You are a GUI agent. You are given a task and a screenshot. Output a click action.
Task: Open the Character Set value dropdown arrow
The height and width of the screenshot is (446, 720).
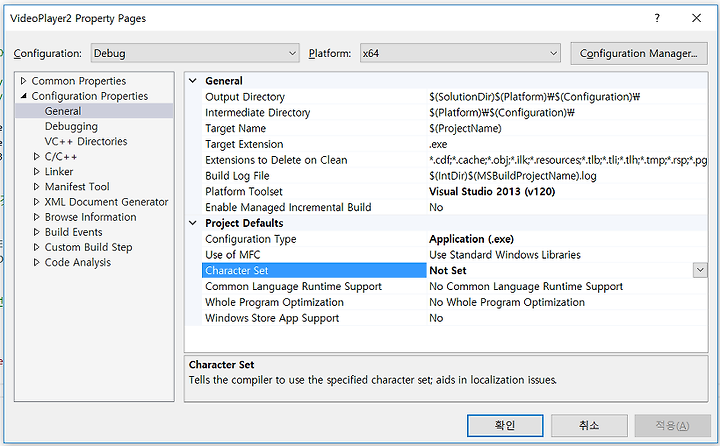[700, 271]
